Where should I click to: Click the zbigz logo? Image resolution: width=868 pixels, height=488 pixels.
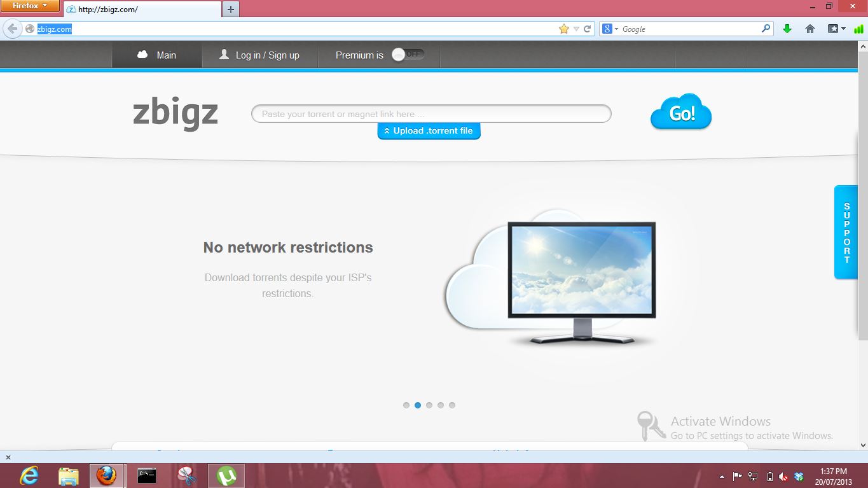[x=176, y=113]
